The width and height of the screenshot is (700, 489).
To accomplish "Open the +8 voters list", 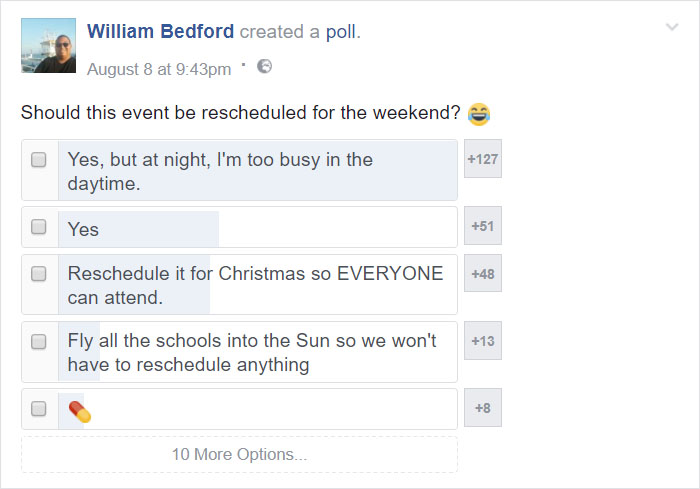I will 483,408.
